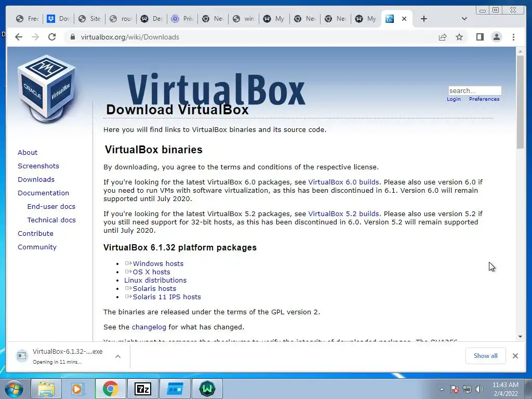
Task: Open the Screenshots sidebar link
Action: click(38, 166)
